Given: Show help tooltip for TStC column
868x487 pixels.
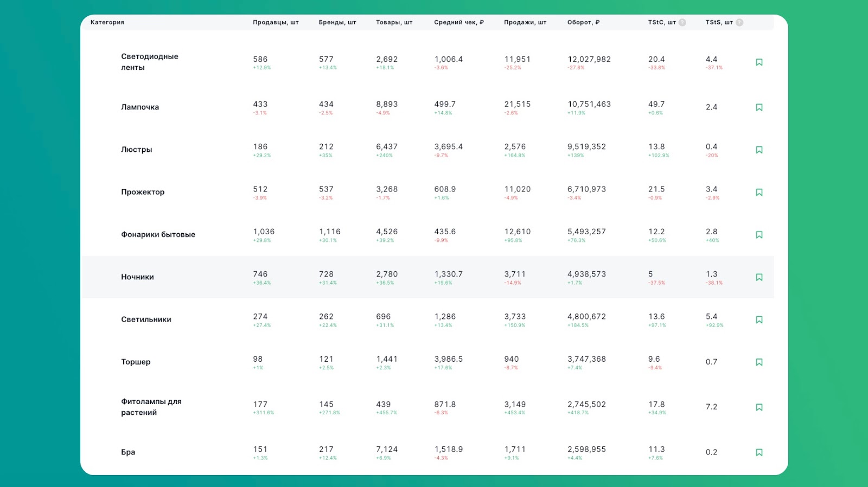Looking at the screenshot, I should (682, 22).
